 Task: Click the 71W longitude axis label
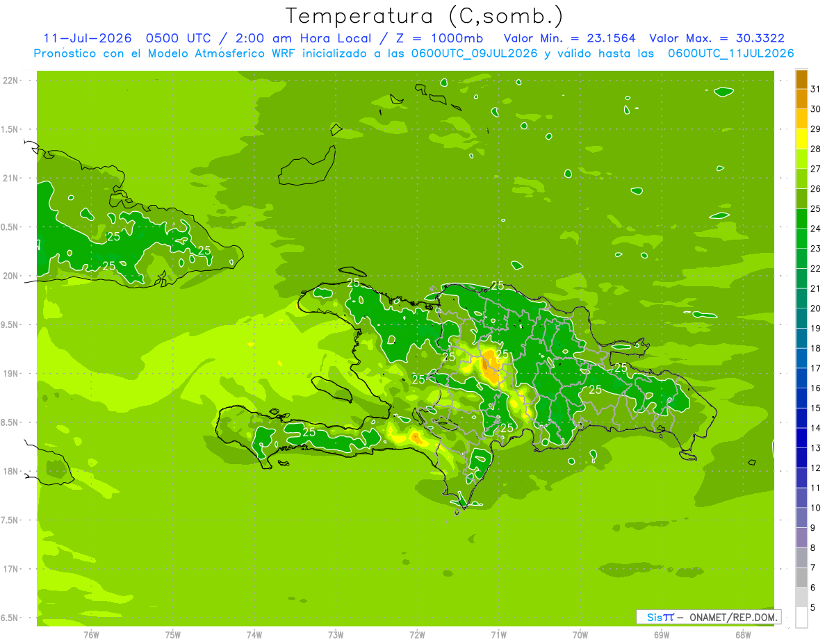pos(498,635)
